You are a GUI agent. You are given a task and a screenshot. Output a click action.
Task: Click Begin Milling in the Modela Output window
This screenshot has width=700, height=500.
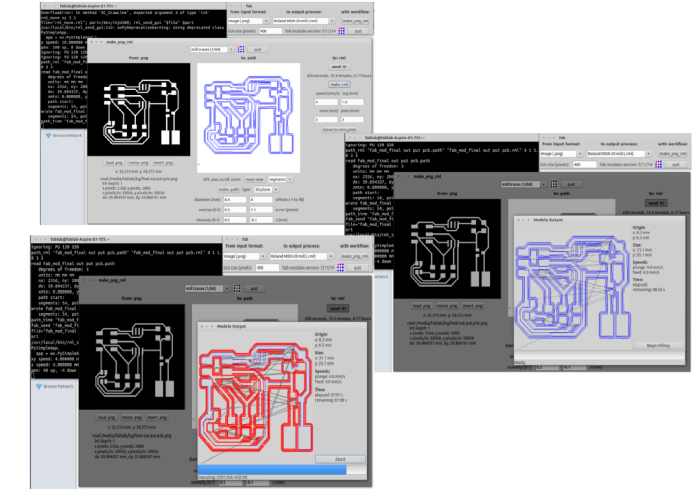[658, 346]
